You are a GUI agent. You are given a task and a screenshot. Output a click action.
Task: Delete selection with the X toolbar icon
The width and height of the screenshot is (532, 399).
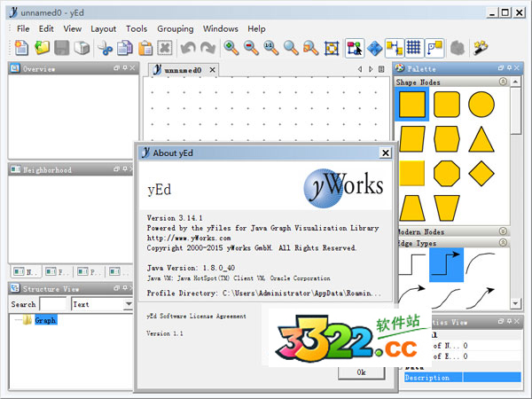[x=165, y=48]
